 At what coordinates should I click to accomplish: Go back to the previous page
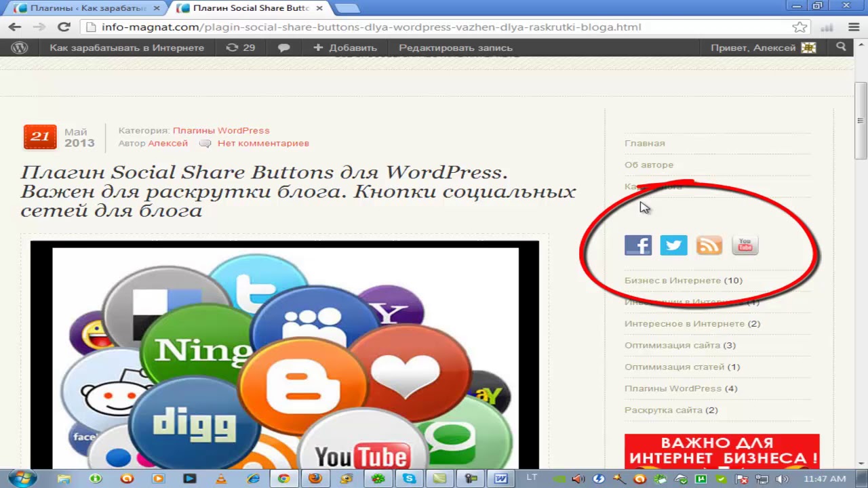15,27
